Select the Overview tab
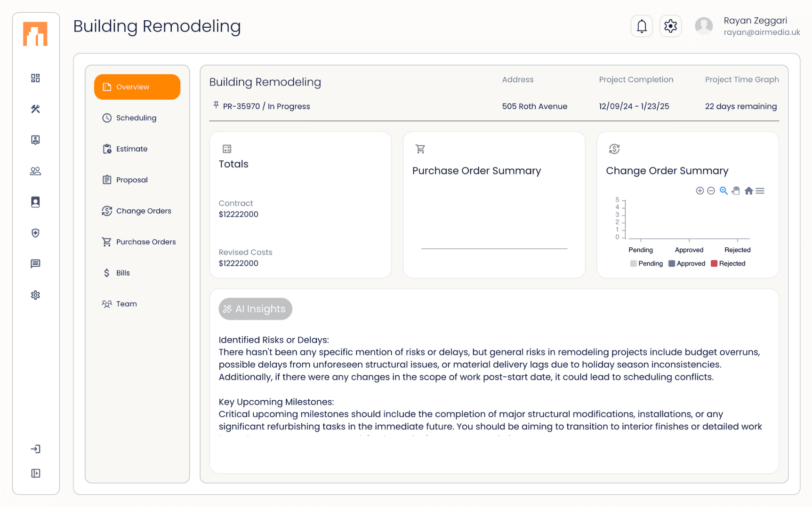812x508 pixels. tap(137, 87)
